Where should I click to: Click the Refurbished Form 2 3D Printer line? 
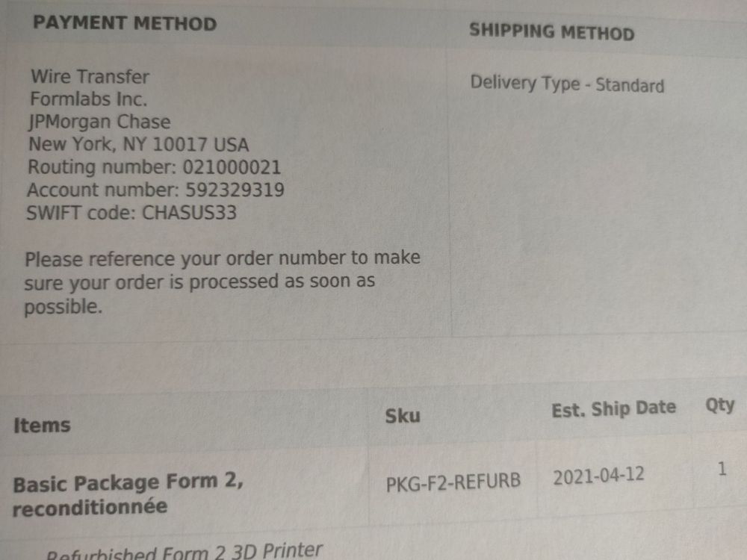(x=185, y=553)
